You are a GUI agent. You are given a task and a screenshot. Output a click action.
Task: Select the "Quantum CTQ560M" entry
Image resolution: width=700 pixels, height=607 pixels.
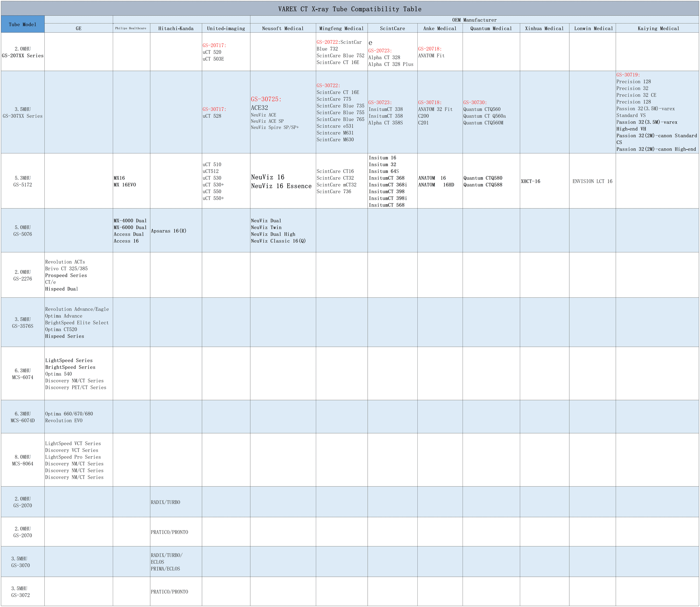[483, 123]
